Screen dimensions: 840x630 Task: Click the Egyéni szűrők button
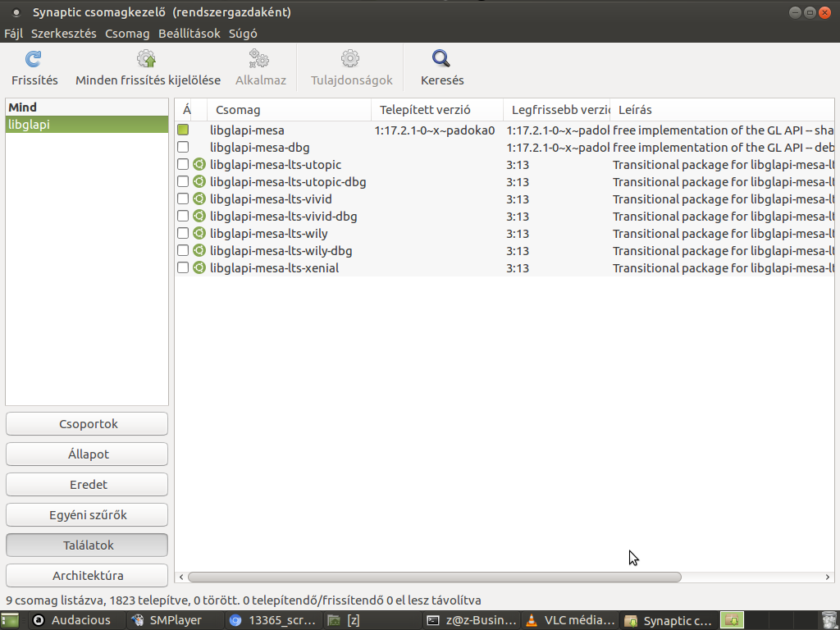[x=87, y=515]
